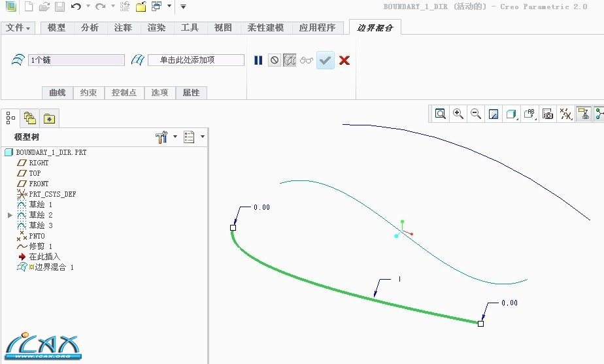
Task: Click second direction collector 单击此处添加项
Action: click(x=196, y=60)
